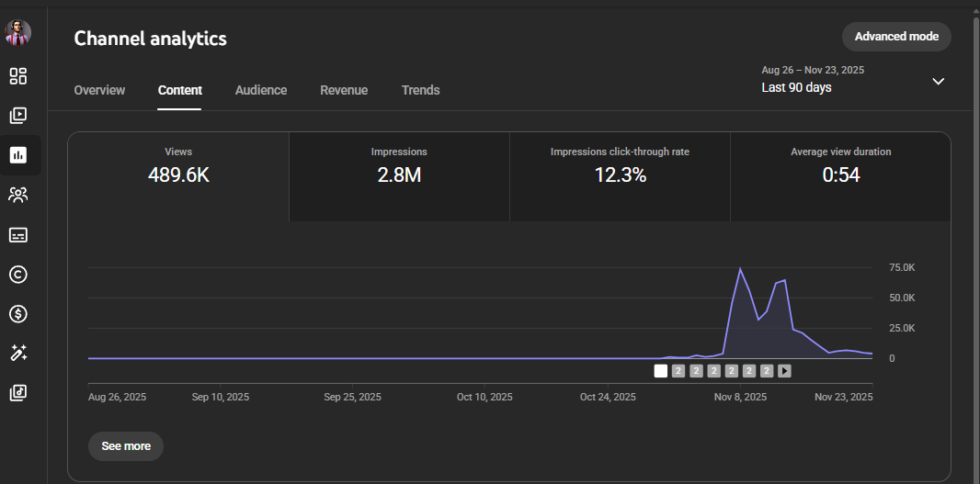The width and height of the screenshot is (980, 484).
Task: Open the Revenue tab
Action: [x=344, y=90]
